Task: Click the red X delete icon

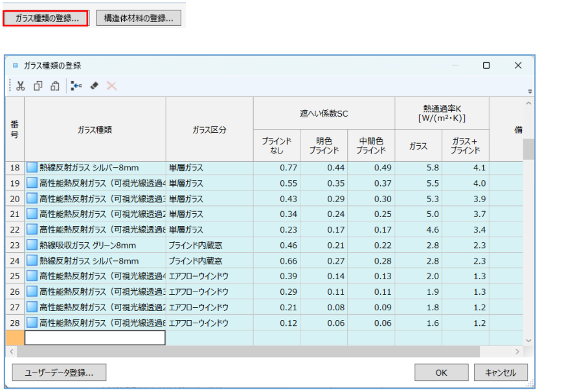Action: click(111, 86)
